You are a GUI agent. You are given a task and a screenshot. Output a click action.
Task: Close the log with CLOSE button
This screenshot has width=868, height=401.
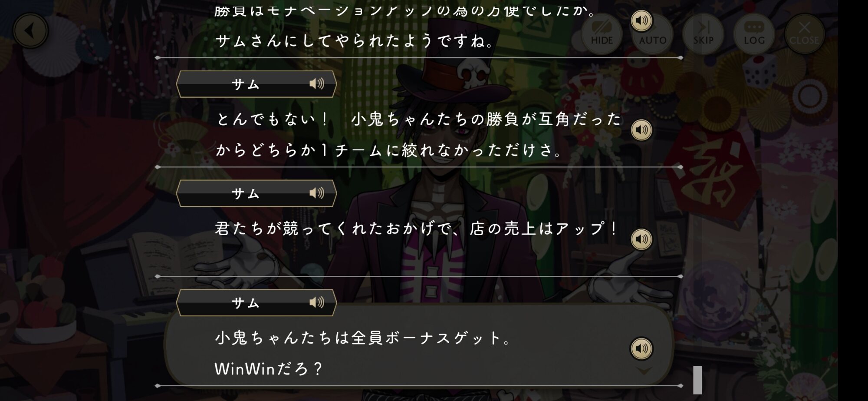click(804, 33)
